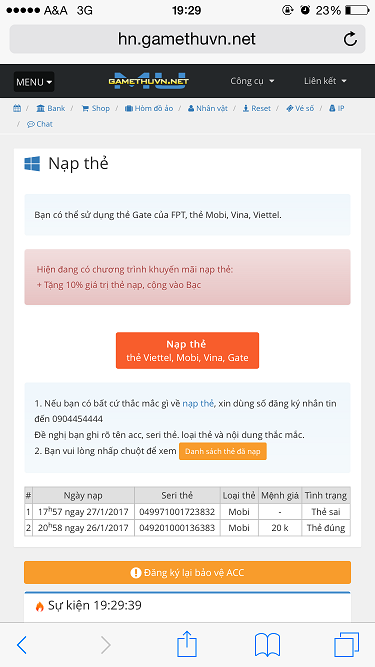Image resolution: width=375 pixels, height=667 pixels.
Task: Open the Bank link with building icon
Action: click(x=51, y=108)
